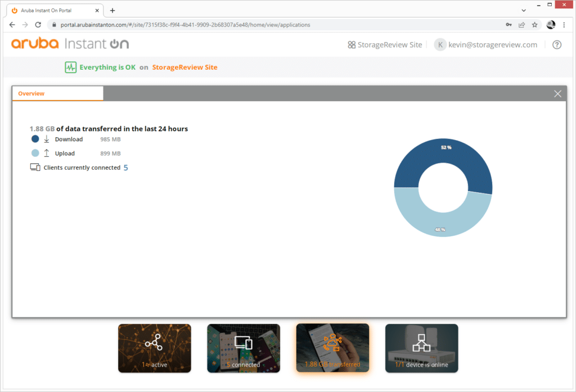This screenshot has width=576, height=392.
Task: Click the Aruba Instant On logo
Action: [x=70, y=44]
